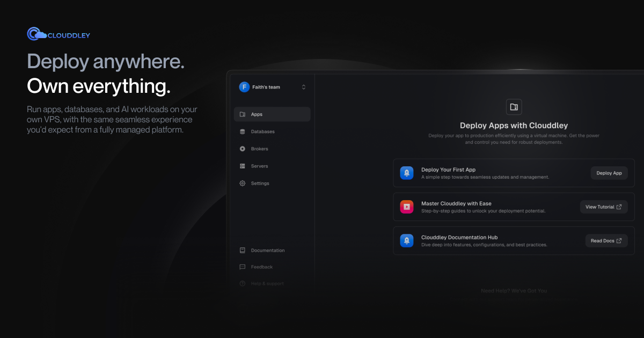This screenshot has height=338, width=644.
Task: Click Faith's team avatar with letter F
Action: 243,86
